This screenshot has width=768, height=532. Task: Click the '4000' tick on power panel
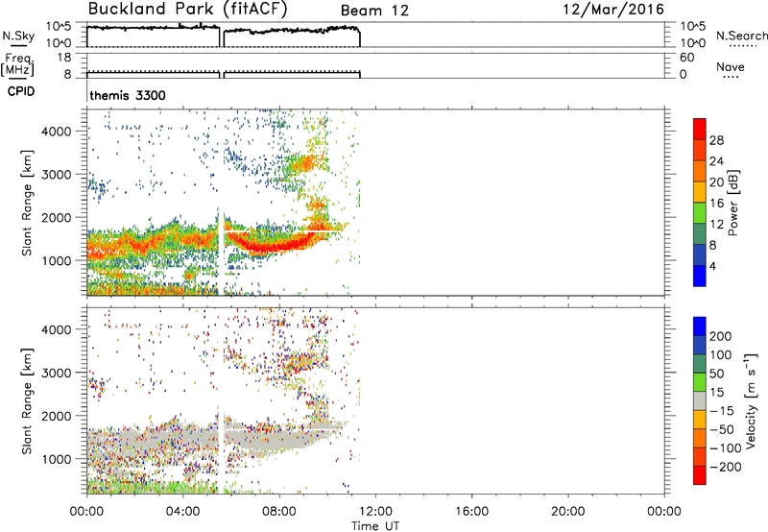[x=56, y=132]
